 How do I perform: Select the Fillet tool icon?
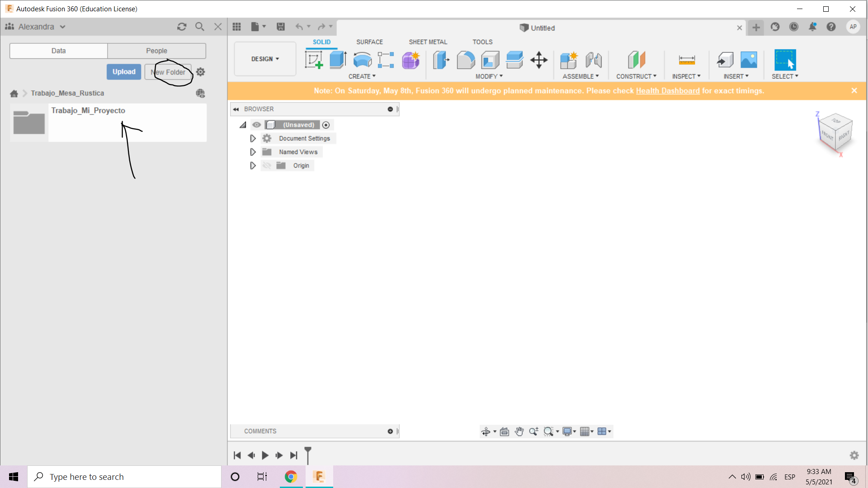tap(466, 60)
